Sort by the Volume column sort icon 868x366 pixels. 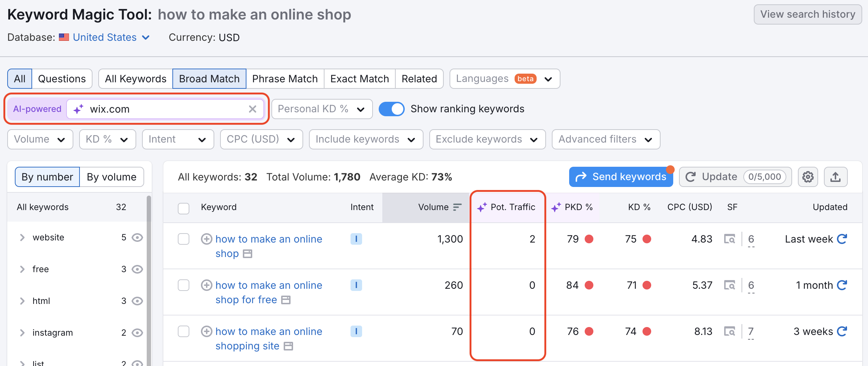pyautogui.click(x=457, y=207)
